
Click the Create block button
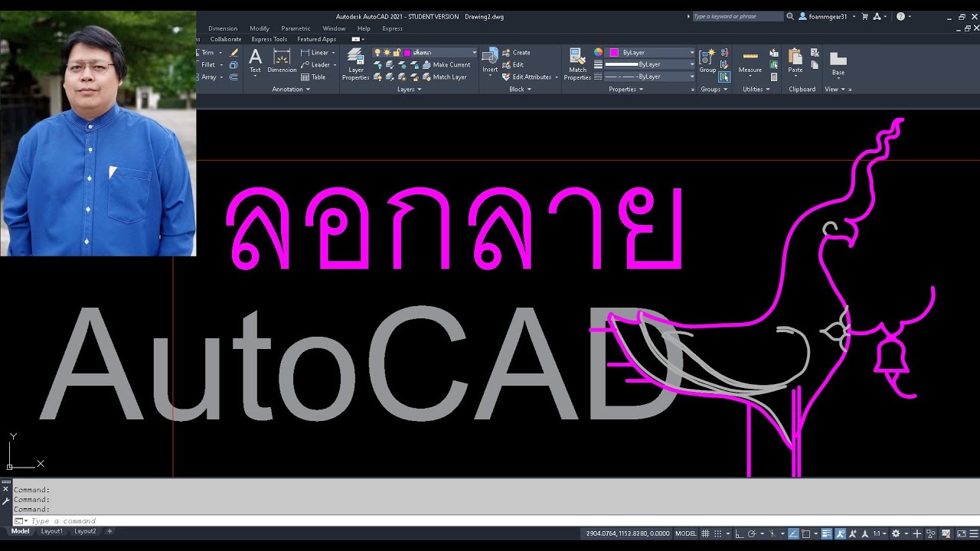[x=516, y=53]
